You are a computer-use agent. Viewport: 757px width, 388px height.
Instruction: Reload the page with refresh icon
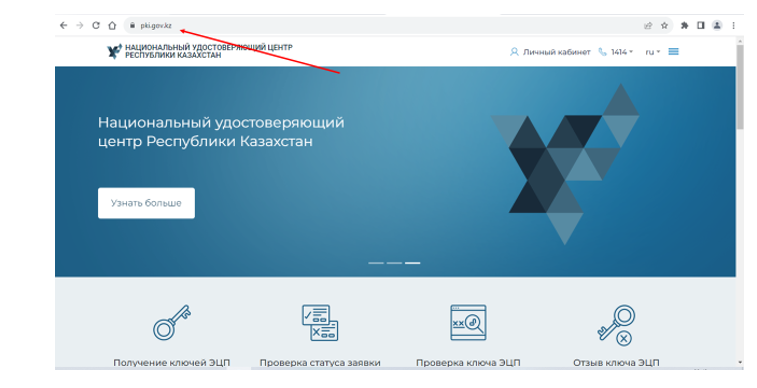point(96,26)
